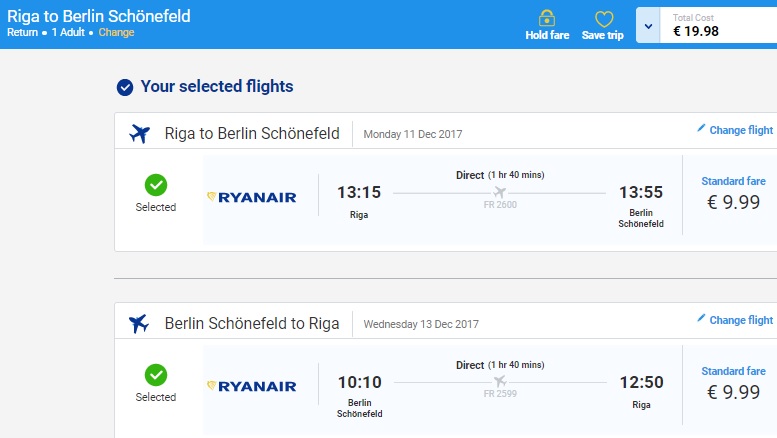This screenshot has height=438, width=777.
Task: Click Change flight for Wednesday 13 Dec
Action: click(x=741, y=320)
